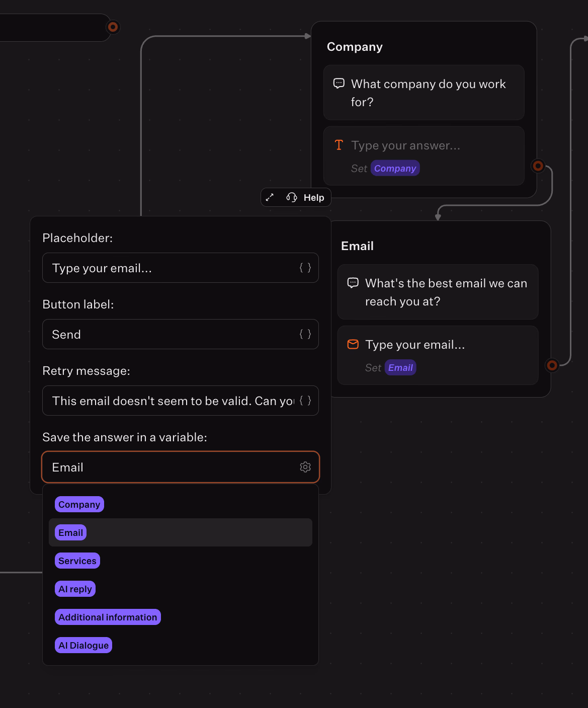Insert variable in the Placeholder field
This screenshot has height=708, width=588.
pos(305,268)
